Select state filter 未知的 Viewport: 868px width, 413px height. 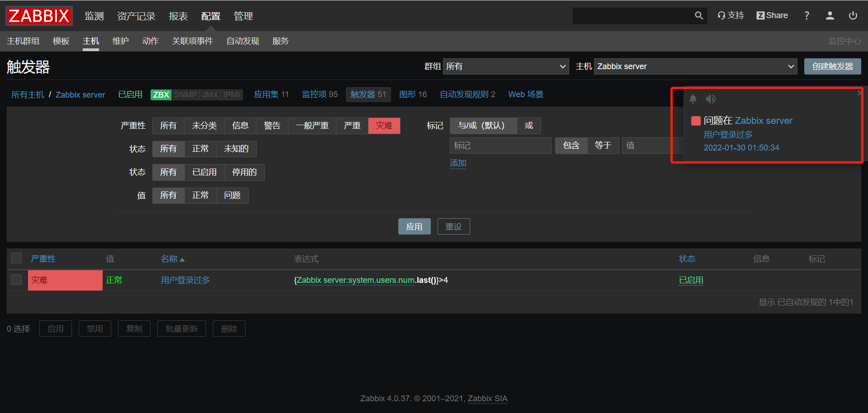click(x=236, y=149)
